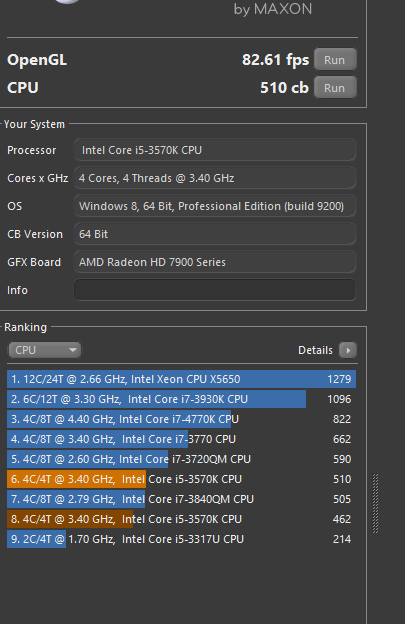Click the CB Version 64 Bit field
405x624 pixels.
click(x=215, y=234)
